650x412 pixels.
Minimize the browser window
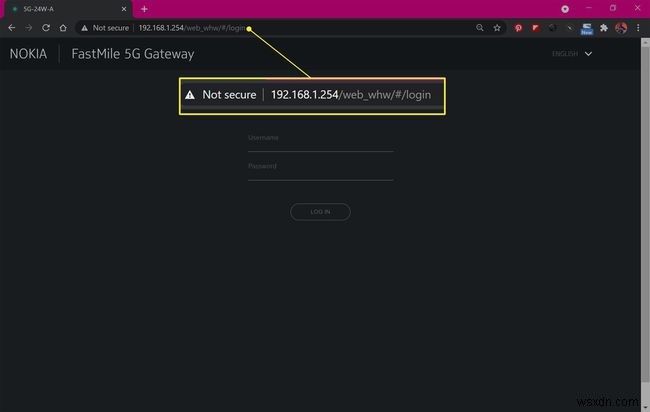pos(589,8)
